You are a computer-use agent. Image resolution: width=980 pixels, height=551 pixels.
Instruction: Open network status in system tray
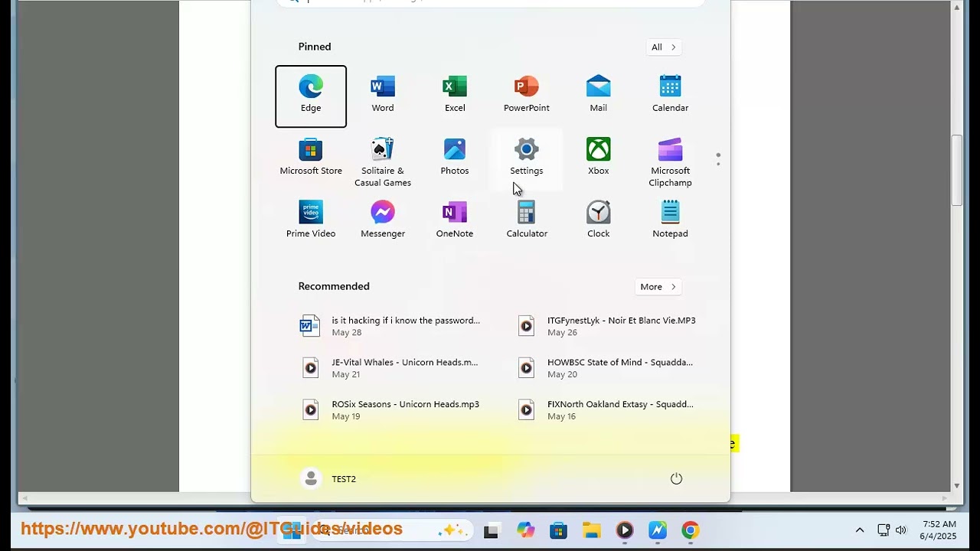883,530
